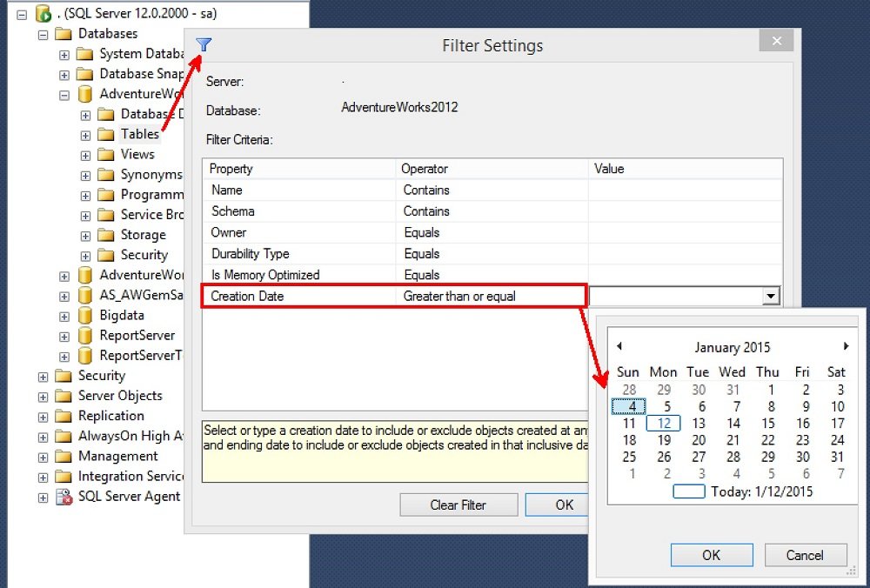This screenshot has width=870, height=588.
Task: Collapse the SQL Server root node
Action: 22,15
